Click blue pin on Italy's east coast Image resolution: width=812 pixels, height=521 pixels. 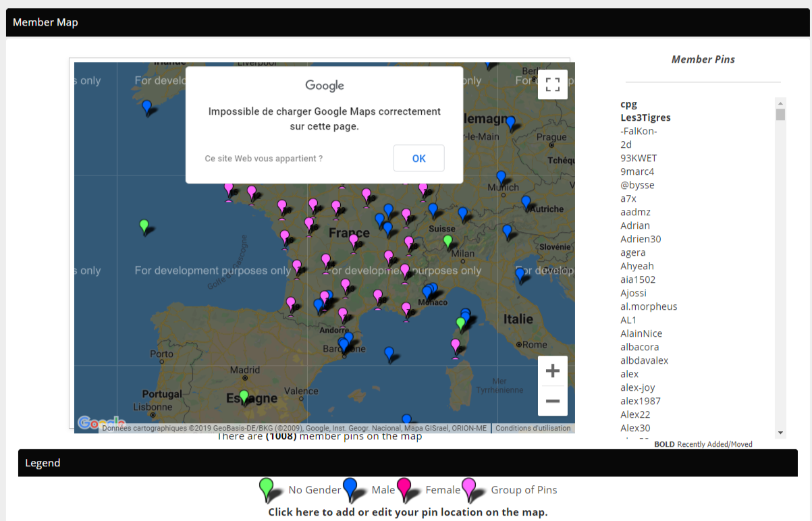click(520, 275)
